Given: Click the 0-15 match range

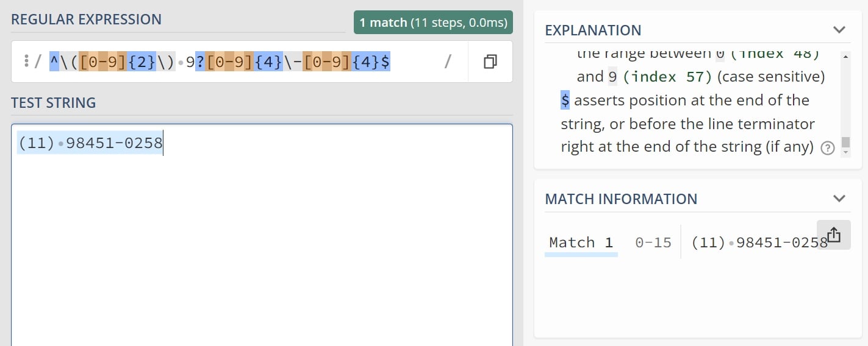Looking at the screenshot, I should (x=653, y=242).
